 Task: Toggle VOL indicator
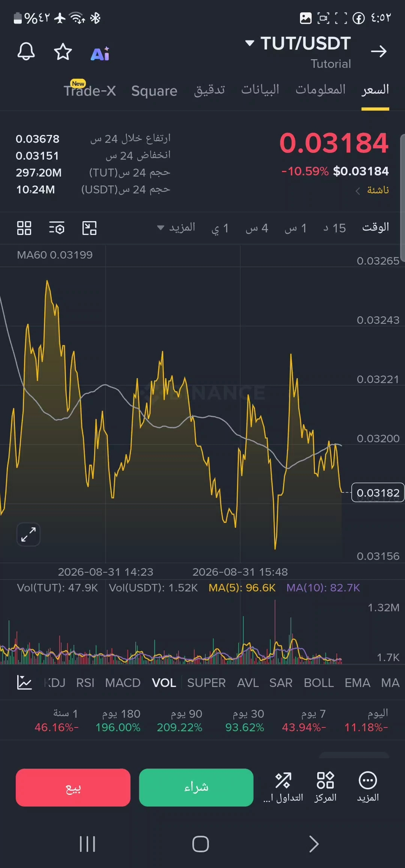[164, 683]
